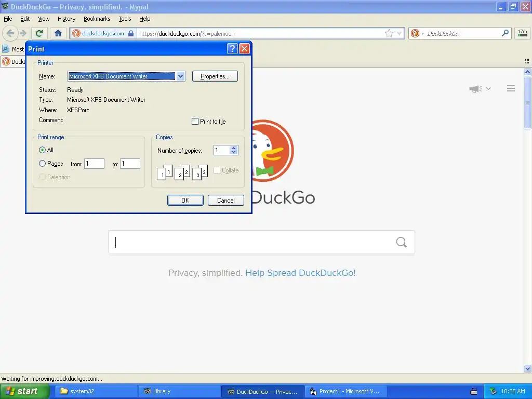This screenshot has height=399, width=532.
Task: Open the View menu
Action: [44, 19]
